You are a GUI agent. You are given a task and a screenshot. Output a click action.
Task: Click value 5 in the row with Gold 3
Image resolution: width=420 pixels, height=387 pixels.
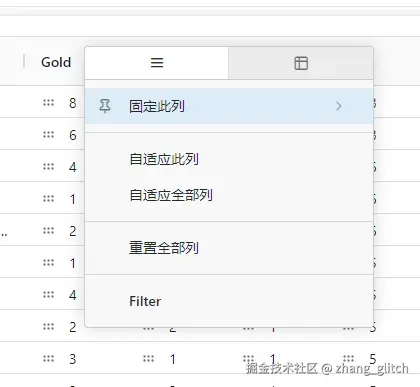point(373,359)
